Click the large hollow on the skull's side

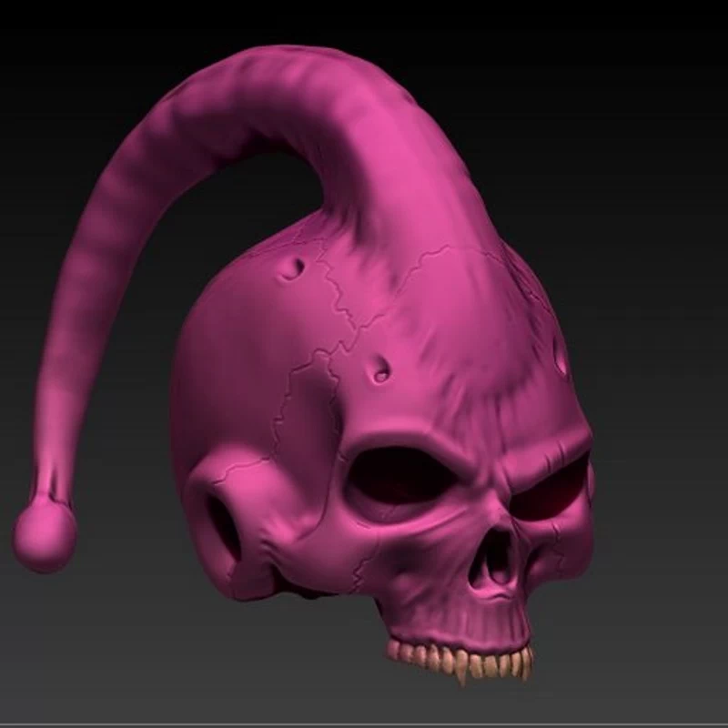tap(223, 528)
